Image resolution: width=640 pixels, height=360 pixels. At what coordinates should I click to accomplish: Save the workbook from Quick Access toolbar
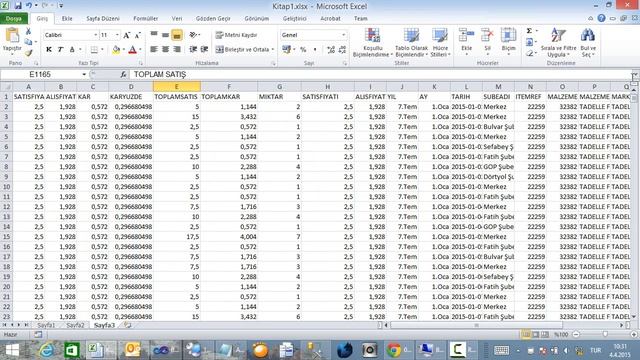(x=18, y=6)
